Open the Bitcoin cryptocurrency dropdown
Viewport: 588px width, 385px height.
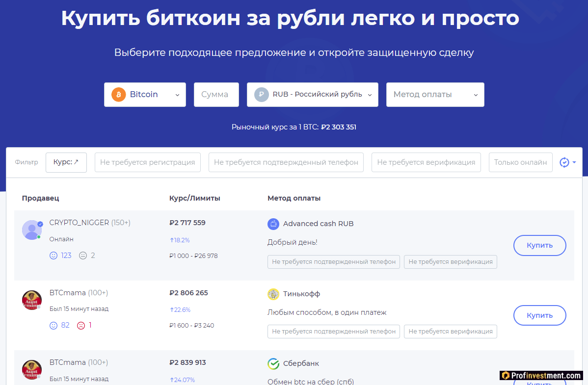tap(145, 95)
